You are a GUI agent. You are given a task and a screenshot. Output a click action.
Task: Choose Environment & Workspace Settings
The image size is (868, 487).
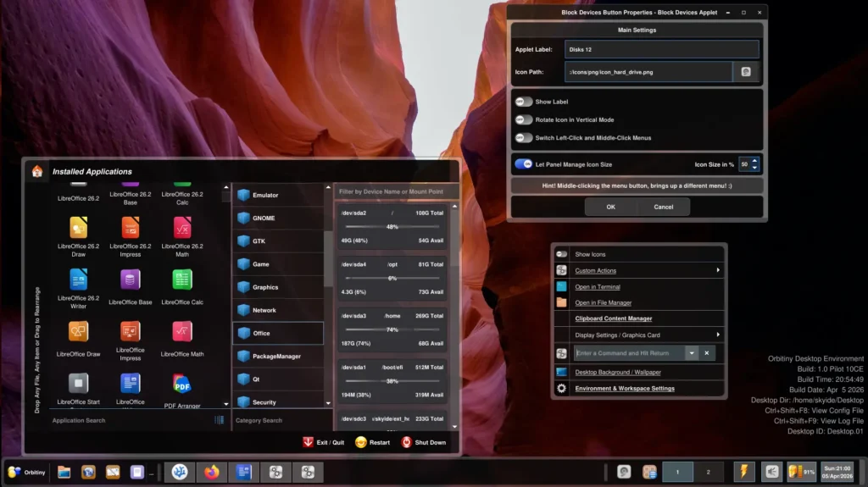[x=625, y=389]
